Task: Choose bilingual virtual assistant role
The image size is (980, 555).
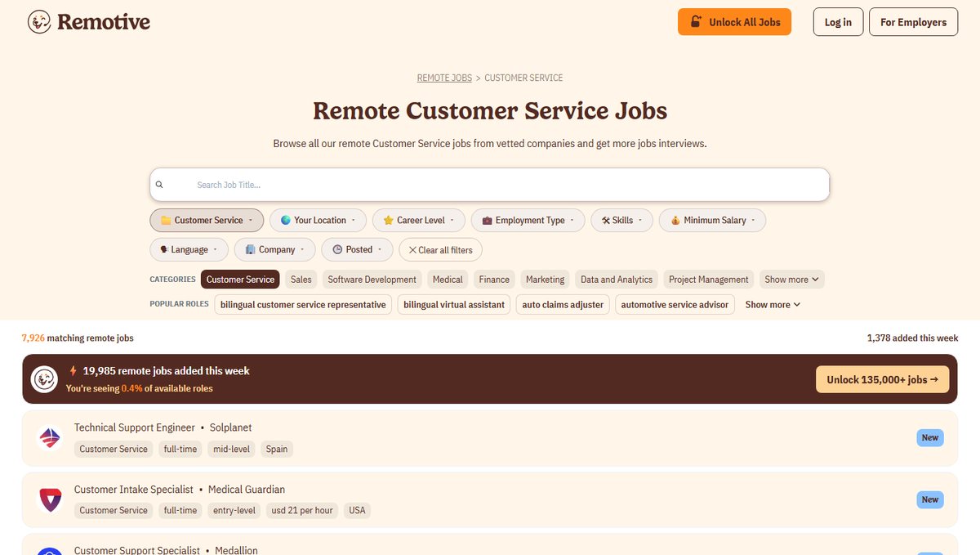Action: pyautogui.click(x=454, y=305)
